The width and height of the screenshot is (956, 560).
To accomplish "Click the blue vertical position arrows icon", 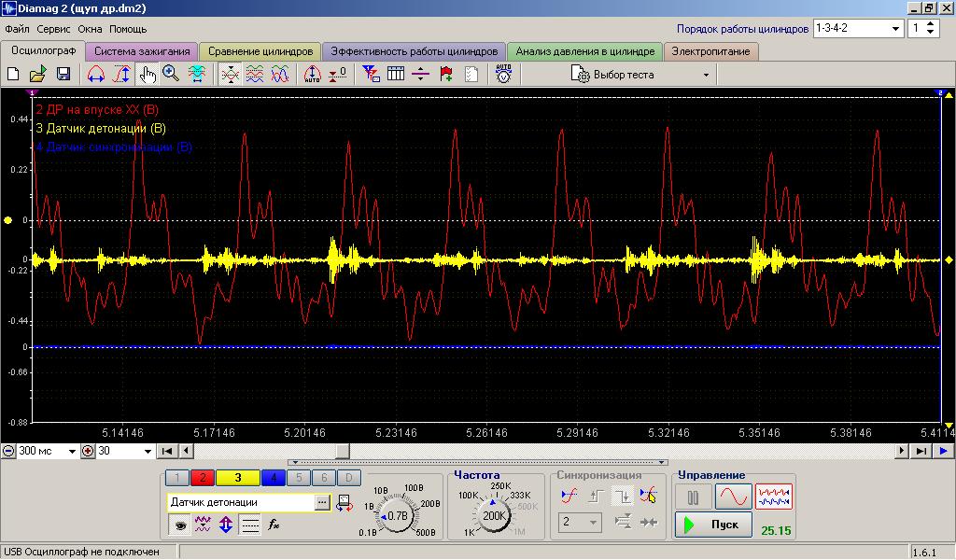I will pos(226,524).
